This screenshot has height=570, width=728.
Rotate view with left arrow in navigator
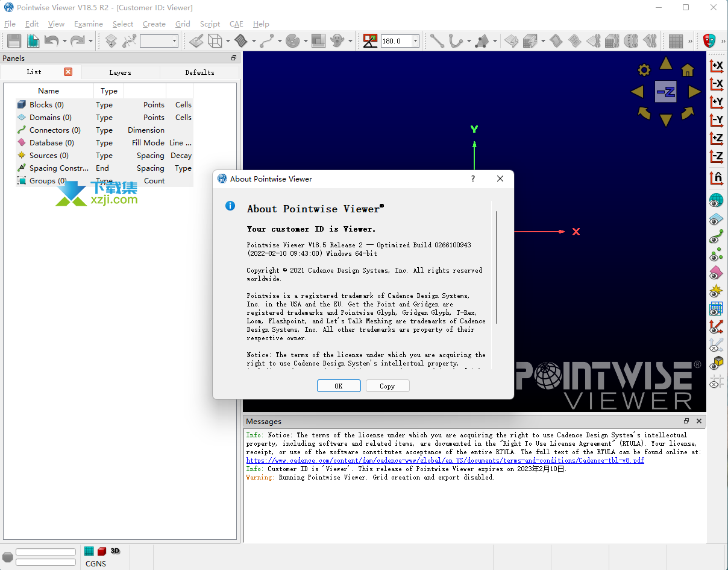[637, 92]
